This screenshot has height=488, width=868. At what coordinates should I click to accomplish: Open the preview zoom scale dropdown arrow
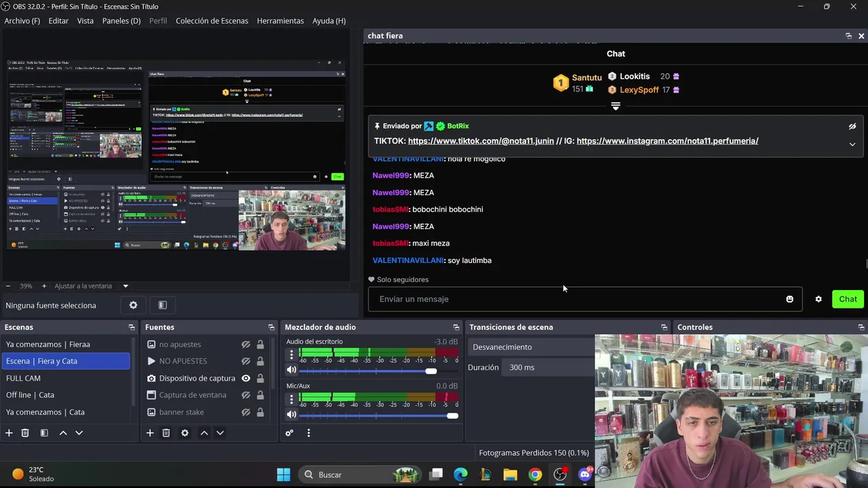(x=125, y=286)
